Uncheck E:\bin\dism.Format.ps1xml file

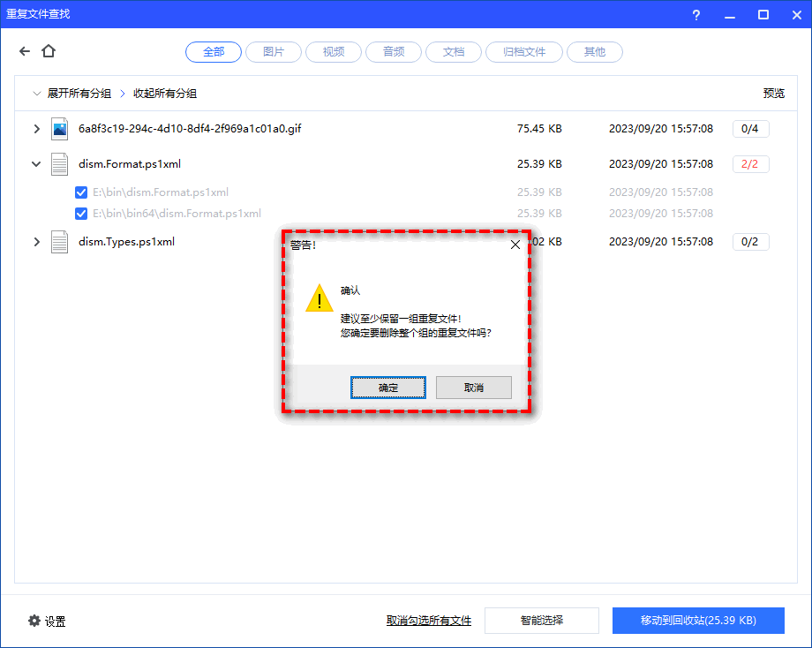81,192
